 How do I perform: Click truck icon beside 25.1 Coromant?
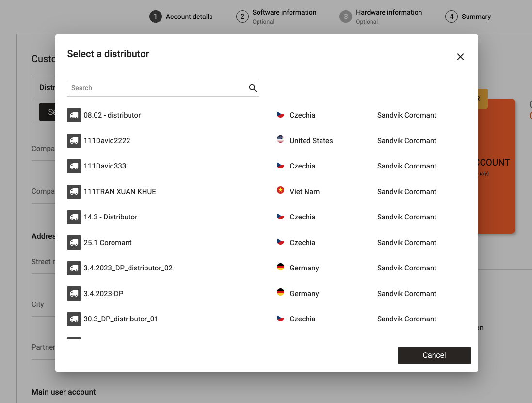coord(74,243)
